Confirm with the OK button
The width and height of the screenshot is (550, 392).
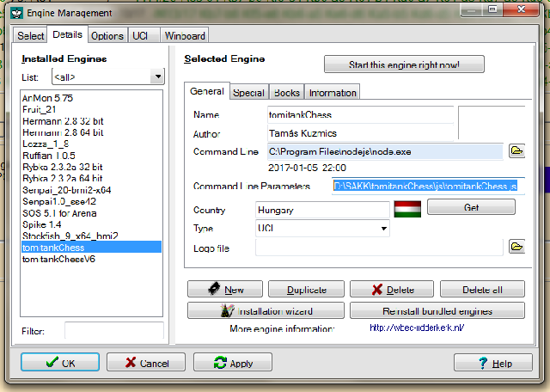point(60,362)
